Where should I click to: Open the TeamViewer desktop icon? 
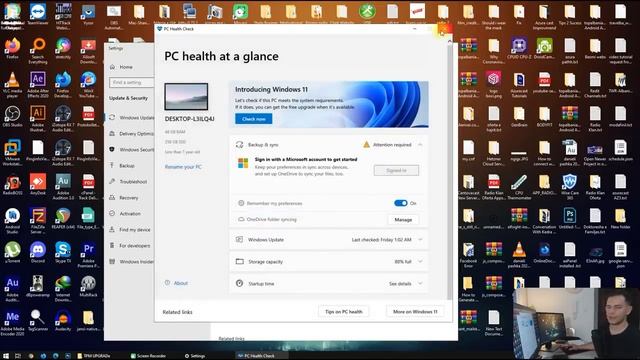pyautogui.click(x=38, y=14)
